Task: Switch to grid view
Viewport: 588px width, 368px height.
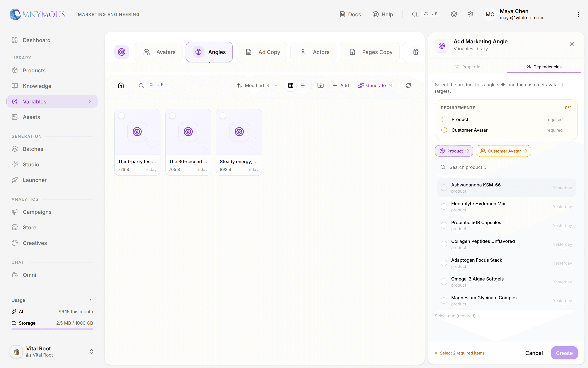Action: (x=291, y=85)
